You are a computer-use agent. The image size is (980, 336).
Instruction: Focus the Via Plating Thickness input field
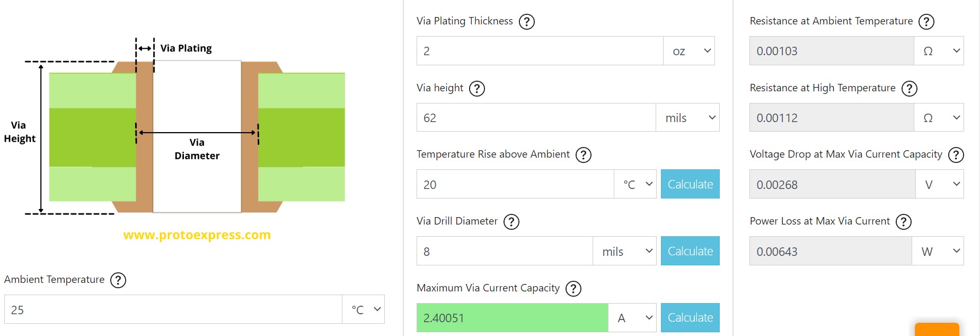pyautogui.click(x=540, y=51)
